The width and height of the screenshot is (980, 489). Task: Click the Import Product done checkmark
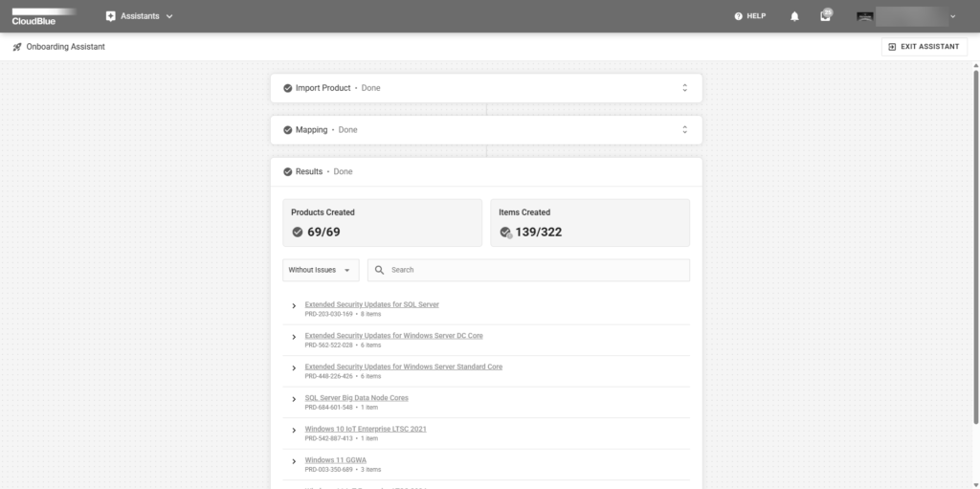(287, 88)
